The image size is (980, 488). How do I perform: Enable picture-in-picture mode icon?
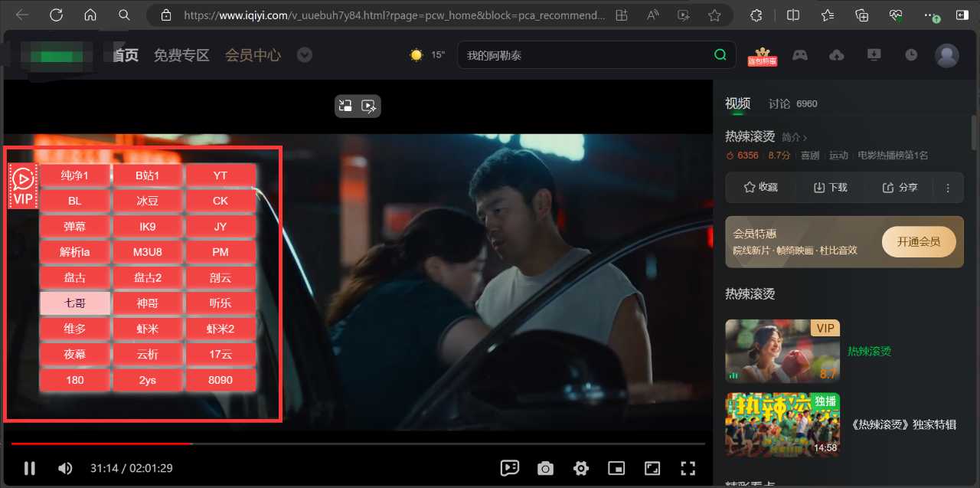[616, 468]
